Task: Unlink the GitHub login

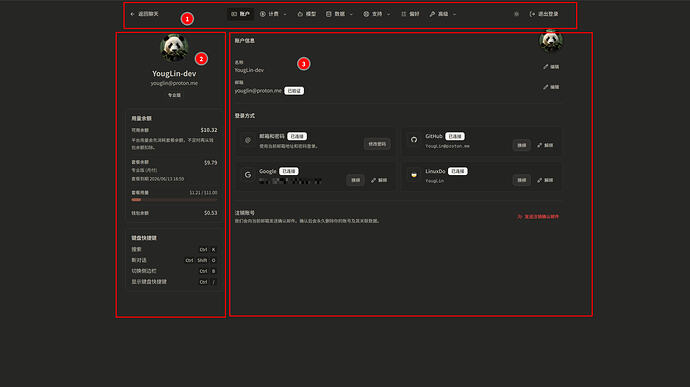Action: [x=545, y=145]
